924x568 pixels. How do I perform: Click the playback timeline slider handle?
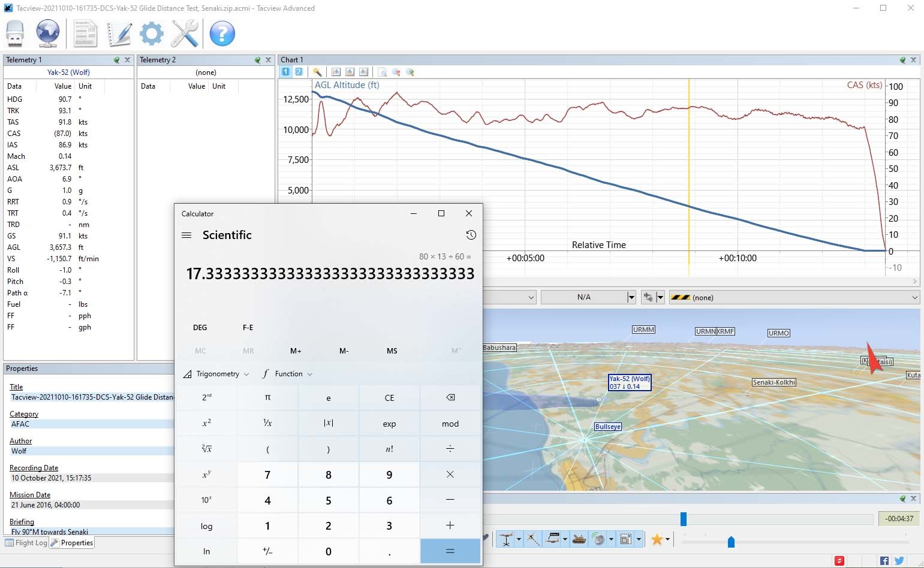click(683, 519)
